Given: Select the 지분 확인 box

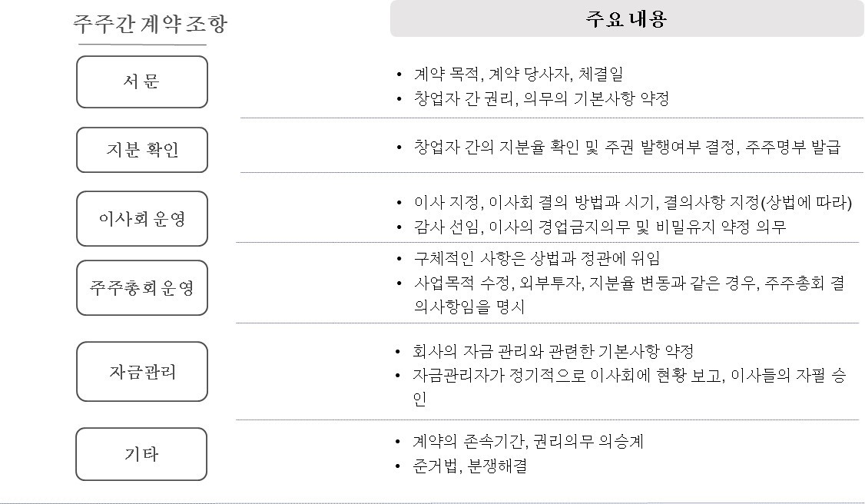Looking at the screenshot, I should pos(142,150).
